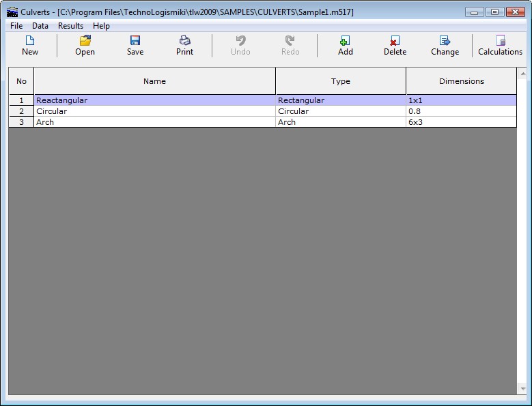
Task: Click the Dimensions column header
Action: [461, 81]
